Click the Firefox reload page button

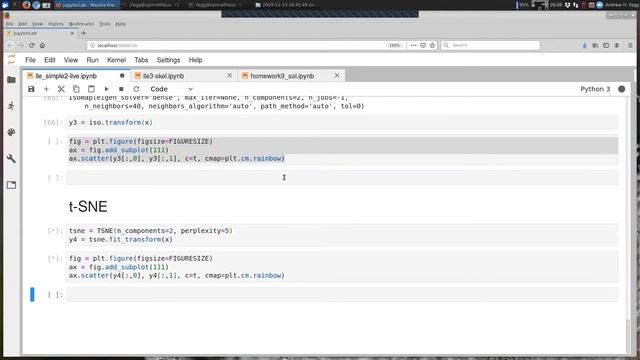pyautogui.click(x=31, y=45)
